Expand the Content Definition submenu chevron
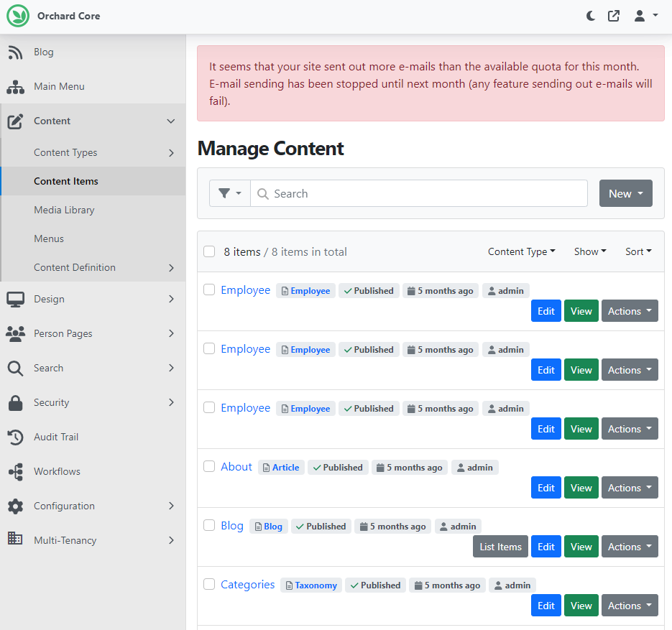The height and width of the screenshot is (630, 672). point(172,268)
